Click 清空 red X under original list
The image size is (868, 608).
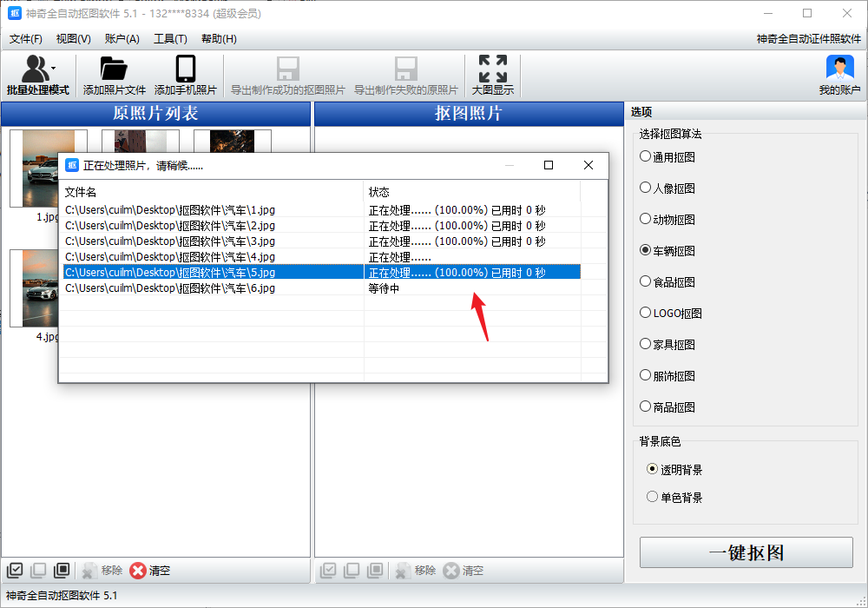[139, 571]
